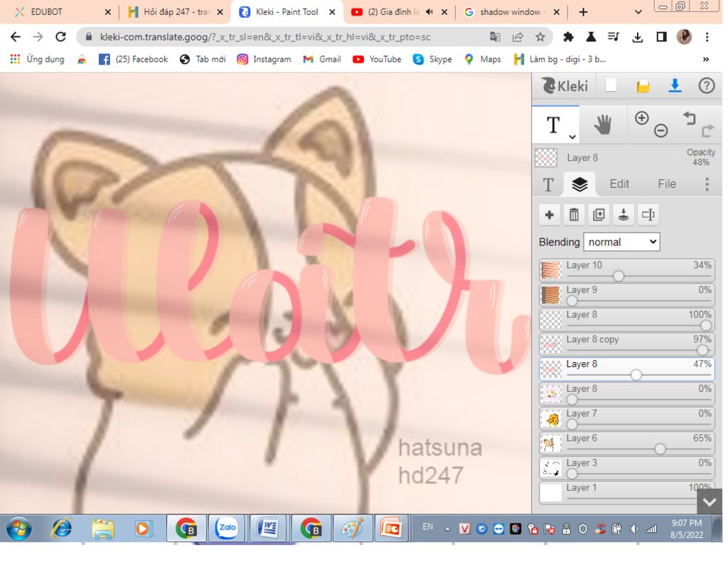This screenshot has width=728, height=562.
Task: Open the Chrome extensions puzzle icon
Action: [568, 37]
